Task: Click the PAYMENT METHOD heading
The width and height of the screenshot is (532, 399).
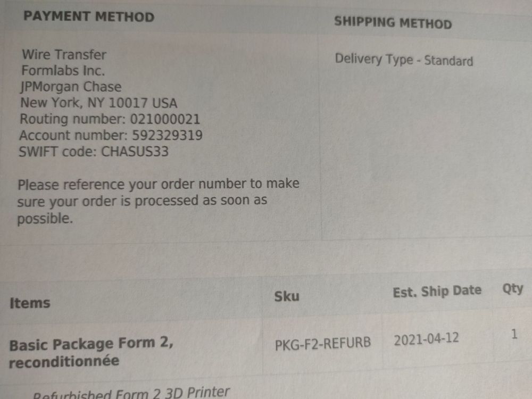Action: (x=89, y=16)
